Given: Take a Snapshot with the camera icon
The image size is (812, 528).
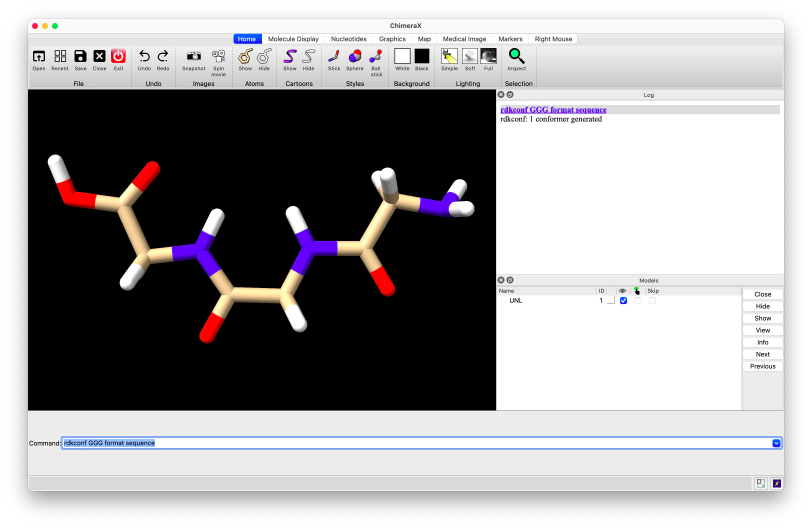Looking at the screenshot, I should pos(194,56).
